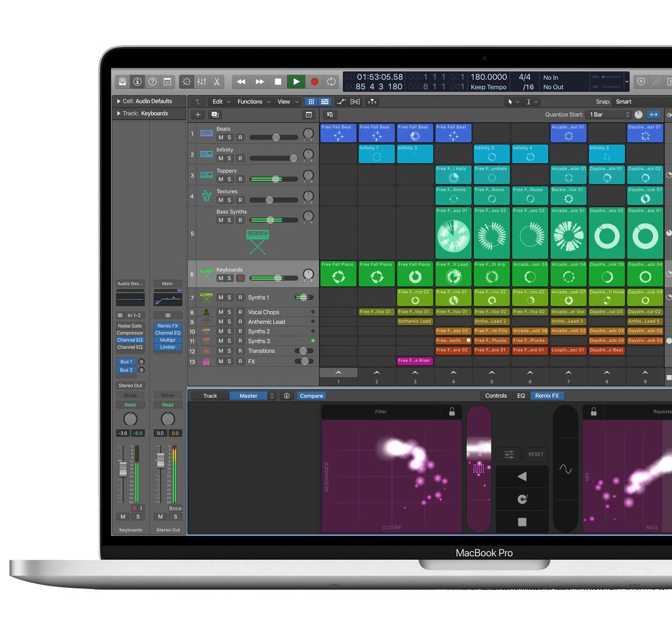Open the Mixer faders icon
Image resolution: width=672 pixels, height=642 pixels.
pos(202,82)
